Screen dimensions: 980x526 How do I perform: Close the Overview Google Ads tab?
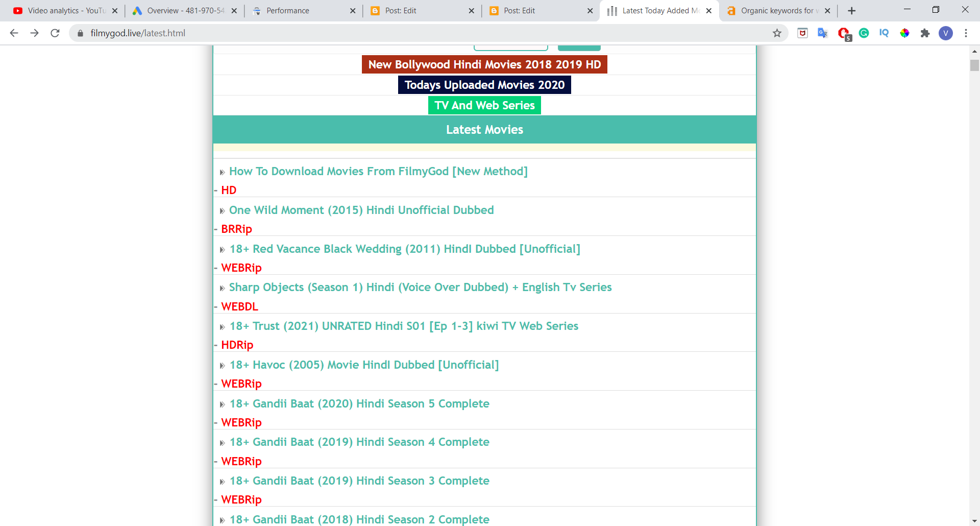pos(234,11)
